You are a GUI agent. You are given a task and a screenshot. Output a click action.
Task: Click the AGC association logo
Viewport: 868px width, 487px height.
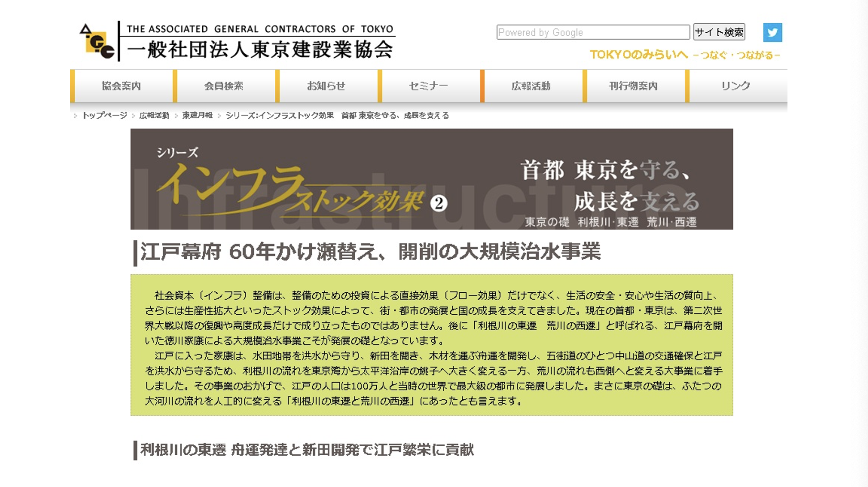click(x=97, y=42)
